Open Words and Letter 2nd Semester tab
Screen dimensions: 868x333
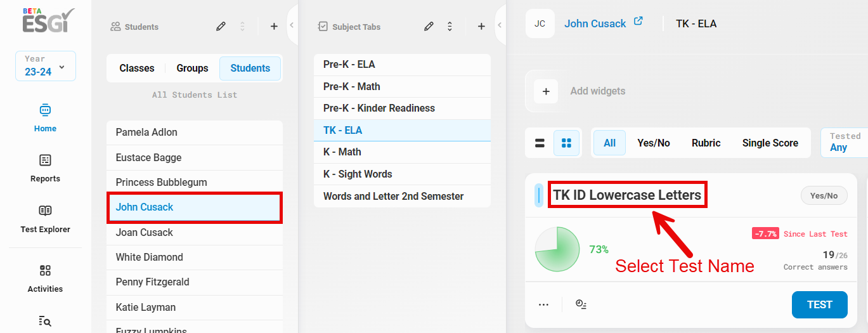(x=402, y=196)
